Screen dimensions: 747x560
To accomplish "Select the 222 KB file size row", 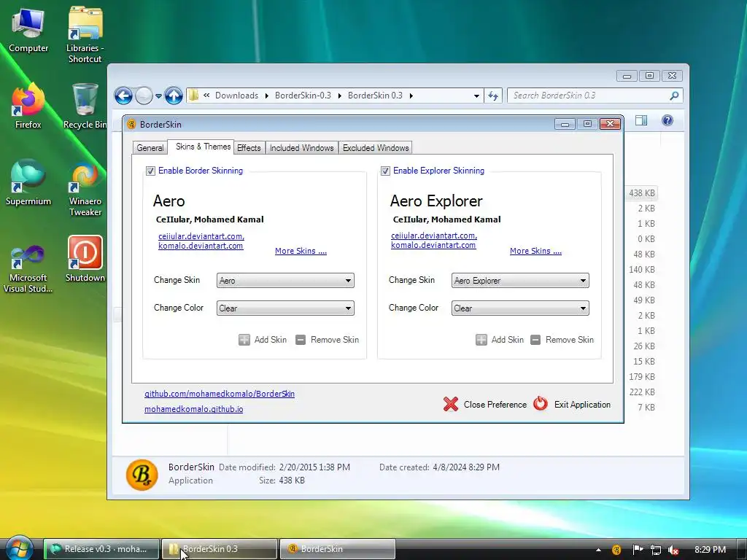I will 642,392.
